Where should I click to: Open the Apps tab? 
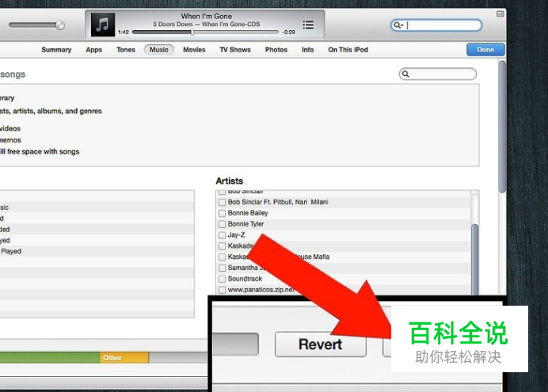(93, 50)
